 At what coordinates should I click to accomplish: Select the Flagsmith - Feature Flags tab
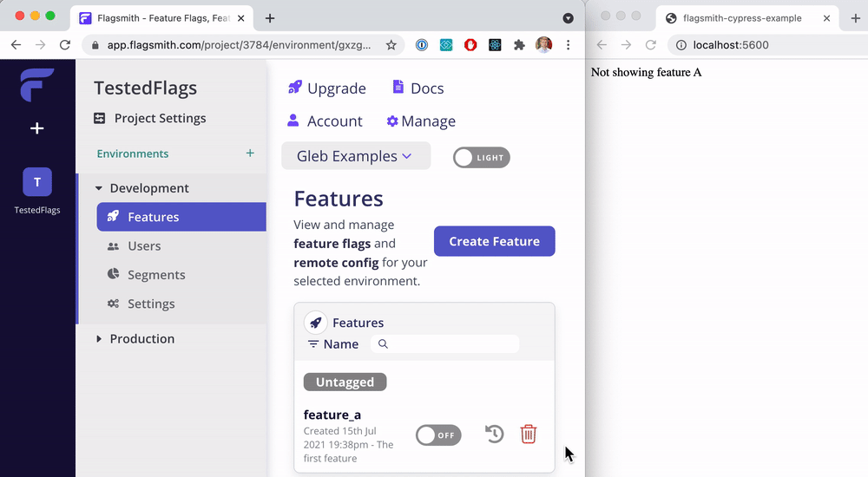pyautogui.click(x=161, y=18)
